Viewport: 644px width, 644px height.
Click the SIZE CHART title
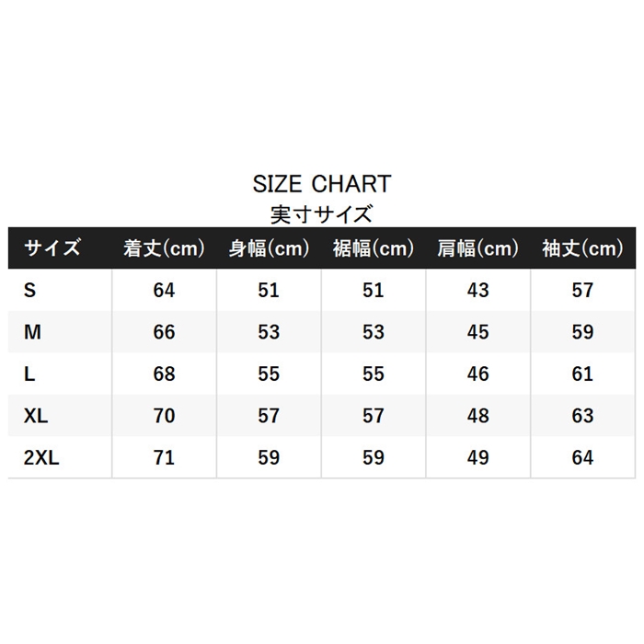[321, 183]
